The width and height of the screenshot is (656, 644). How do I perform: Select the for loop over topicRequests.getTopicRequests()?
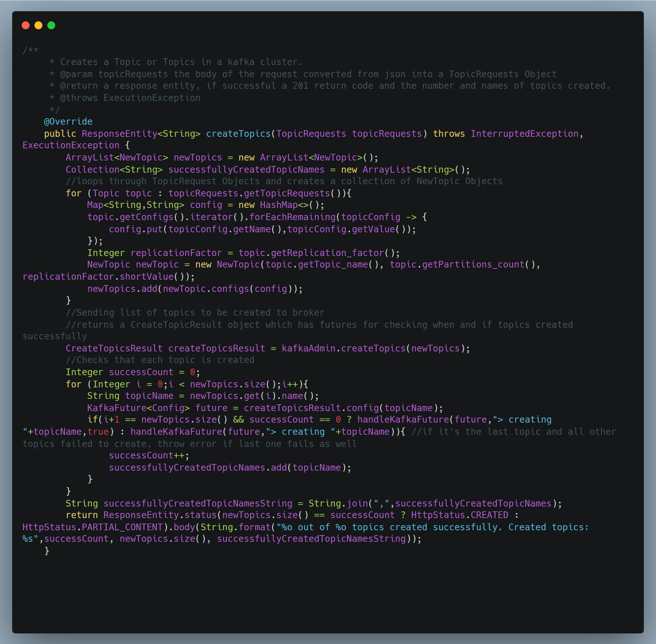[208, 193]
